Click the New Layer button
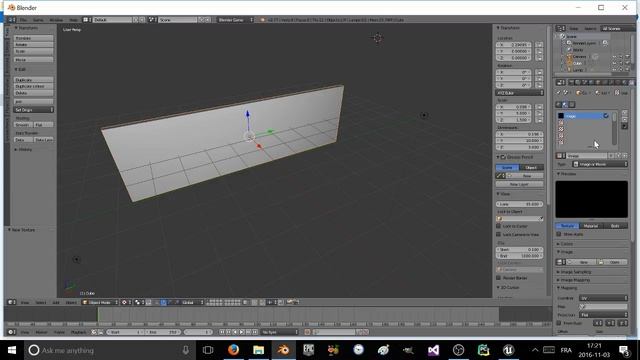 coord(519,184)
